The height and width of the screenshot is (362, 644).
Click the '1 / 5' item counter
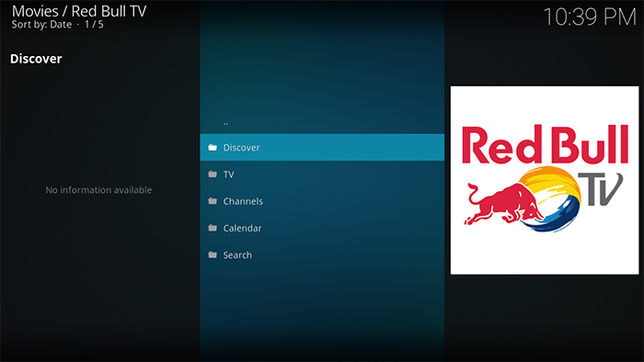(94, 25)
